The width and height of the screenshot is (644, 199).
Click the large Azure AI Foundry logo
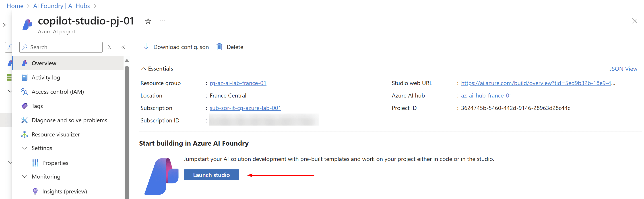coord(161,176)
